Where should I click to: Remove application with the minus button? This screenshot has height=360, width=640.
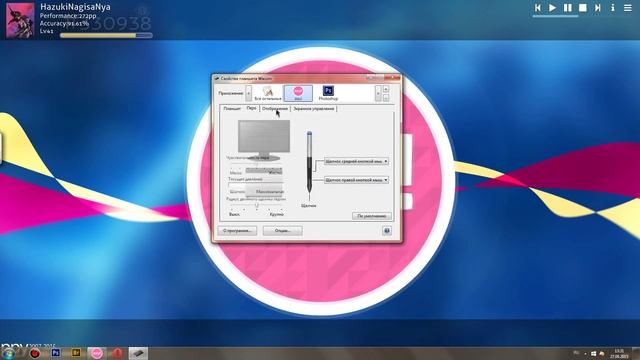click(x=386, y=98)
